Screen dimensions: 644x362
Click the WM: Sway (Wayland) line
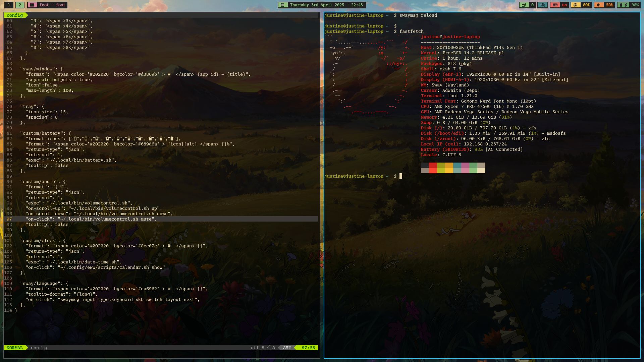[445, 85]
